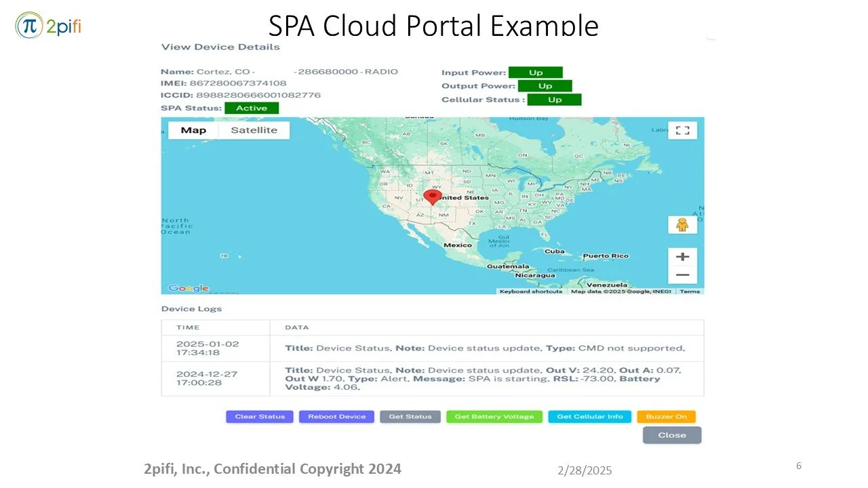Click the Venezuela label on the map
The width and height of the screenshot is (868, 488).
click(608, 285)
